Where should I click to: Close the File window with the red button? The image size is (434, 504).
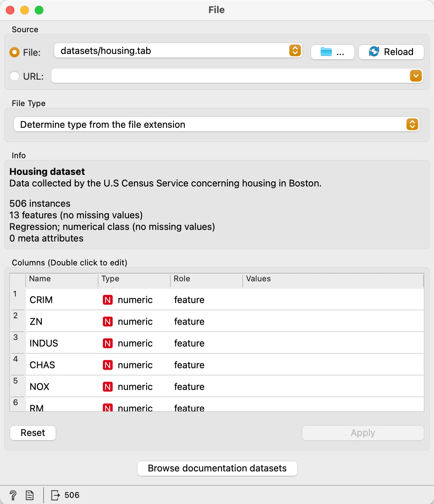pyautogui.click(x=10, y=10)
